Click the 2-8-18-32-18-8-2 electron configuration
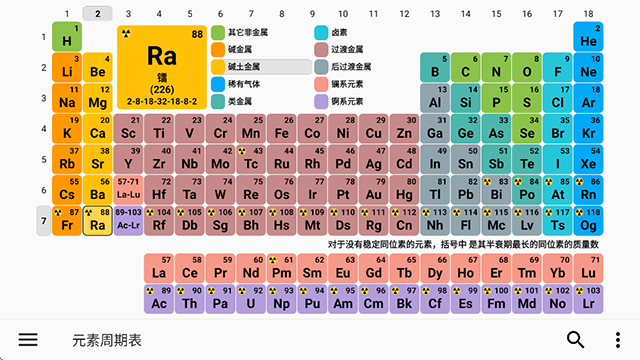 pyautogui.click(x=162, y=101)
